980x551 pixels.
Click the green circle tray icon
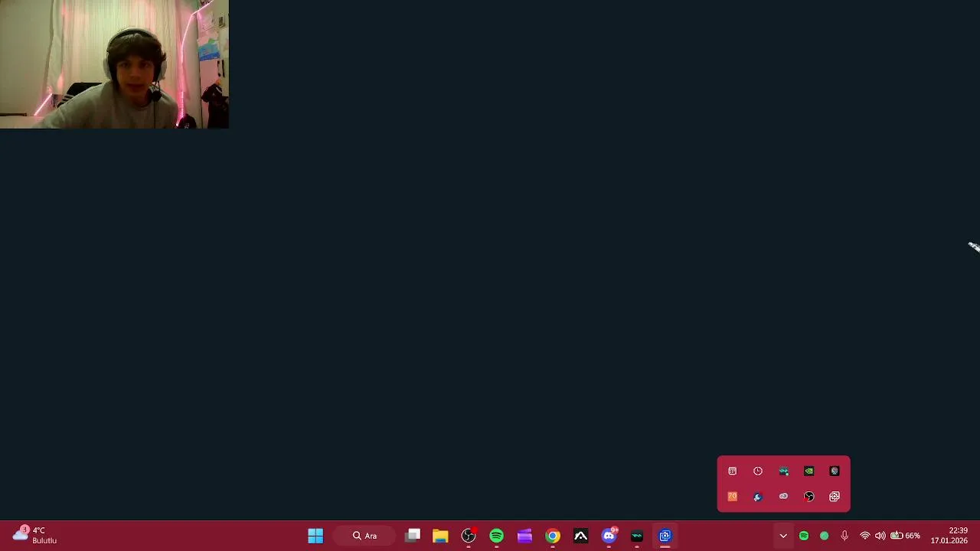(x=824, y=536)
